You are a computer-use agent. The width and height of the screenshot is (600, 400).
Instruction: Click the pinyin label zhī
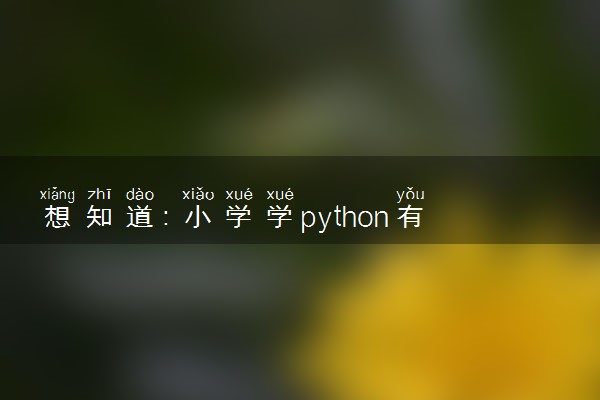[99, 194]
